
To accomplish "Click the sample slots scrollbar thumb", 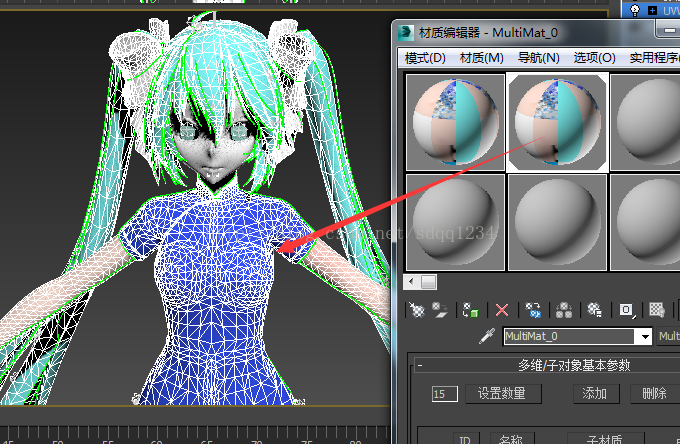I will [x=428, y=282].
